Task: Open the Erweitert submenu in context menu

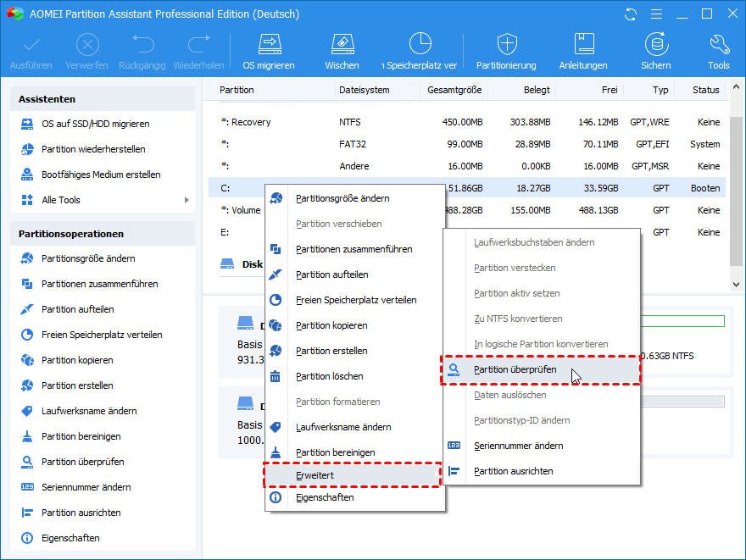Action: 354,475
